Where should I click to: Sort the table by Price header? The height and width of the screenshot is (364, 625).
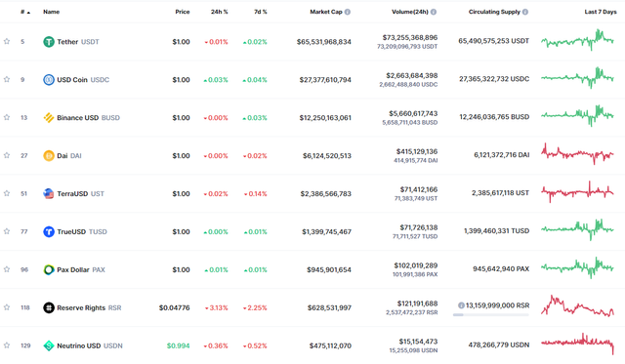(183, 12)
